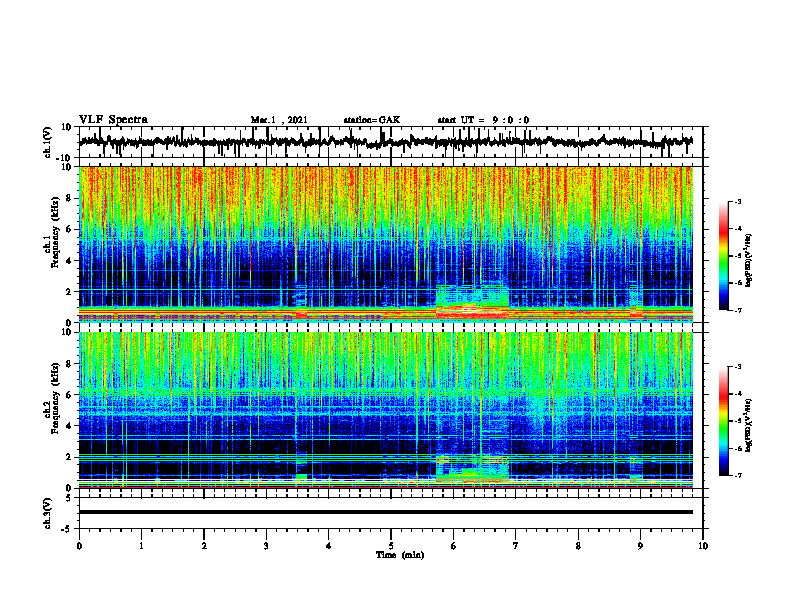
Task: Click time-axis tick label "6"
Action: (x=454, y=546)
